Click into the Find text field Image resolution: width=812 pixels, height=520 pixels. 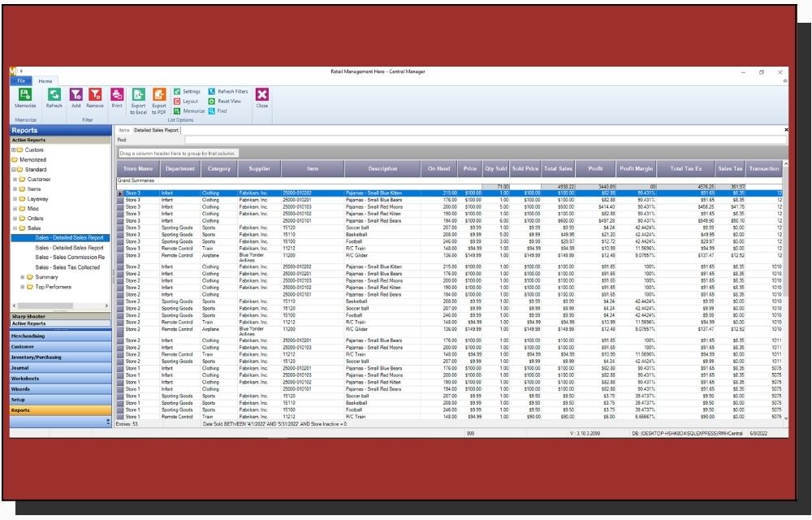coord(486,140)
